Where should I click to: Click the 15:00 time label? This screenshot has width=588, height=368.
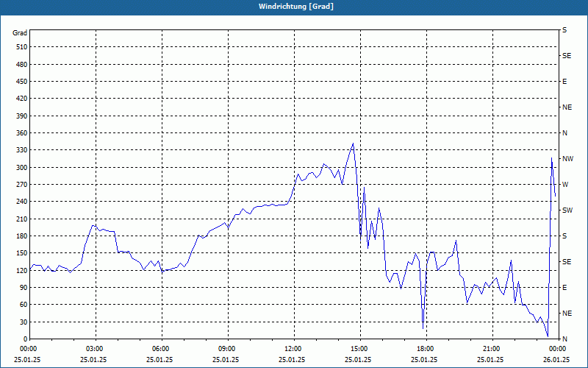point(359,349)
